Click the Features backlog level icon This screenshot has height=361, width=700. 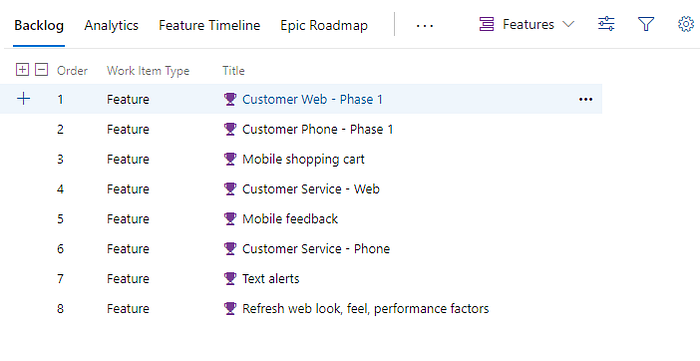coord(487,24)
